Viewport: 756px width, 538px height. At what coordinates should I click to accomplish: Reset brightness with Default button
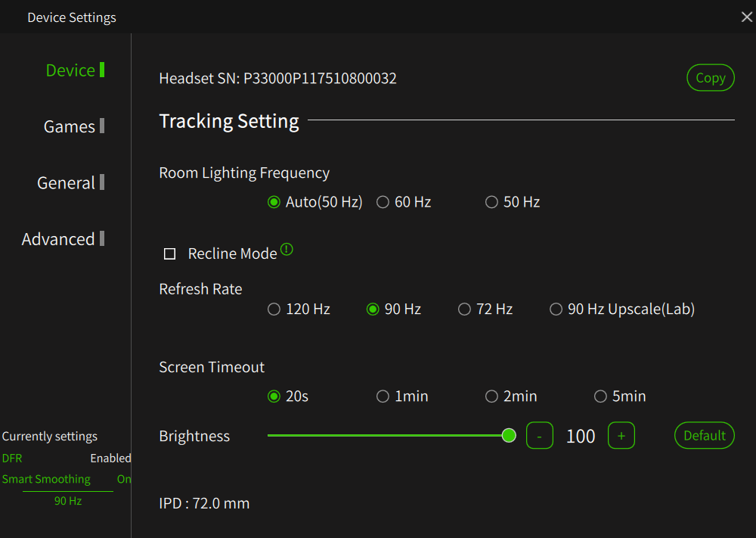(x=704, y=436)
